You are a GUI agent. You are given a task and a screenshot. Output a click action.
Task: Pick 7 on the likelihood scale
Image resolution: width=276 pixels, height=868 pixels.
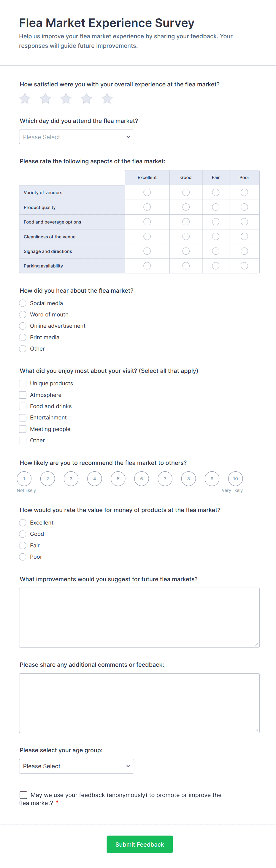pos(165,479)
